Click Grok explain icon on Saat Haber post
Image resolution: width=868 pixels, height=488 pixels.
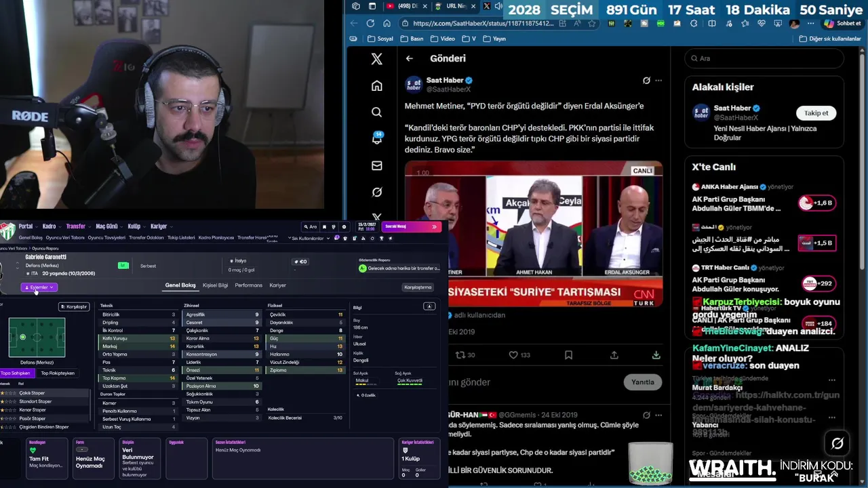coord(646,80)
